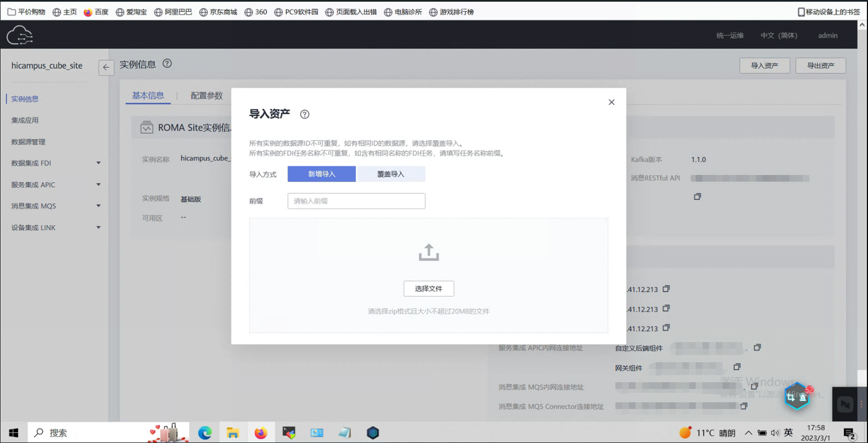Copy the 网关组件 address

[737, 367]
